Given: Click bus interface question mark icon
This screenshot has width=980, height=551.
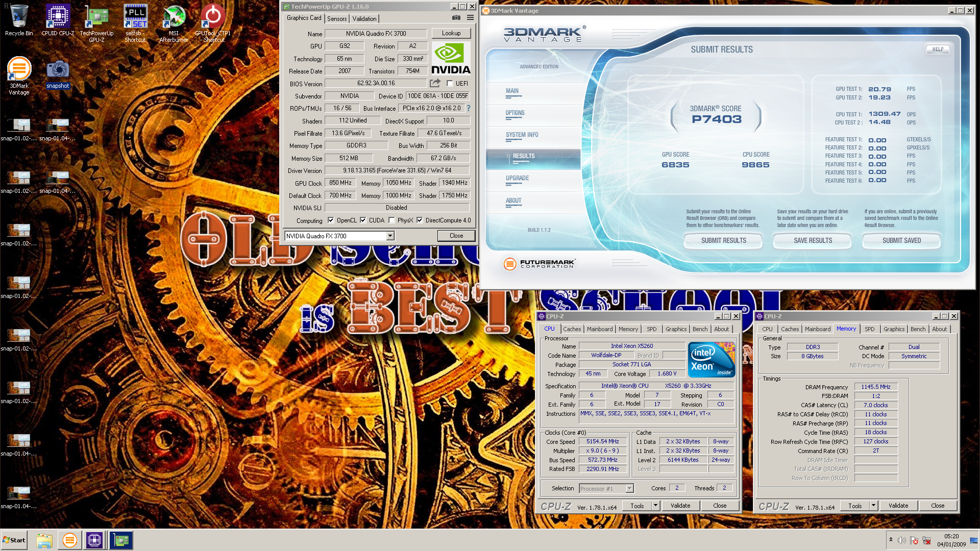Looking at the screenshot, I should tap(469, 108).
